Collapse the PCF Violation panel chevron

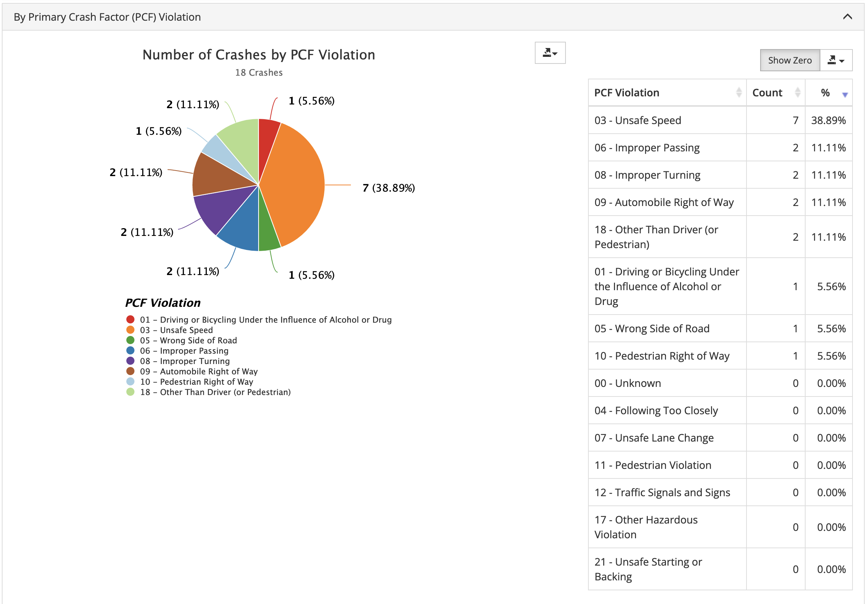coord(847,17)
